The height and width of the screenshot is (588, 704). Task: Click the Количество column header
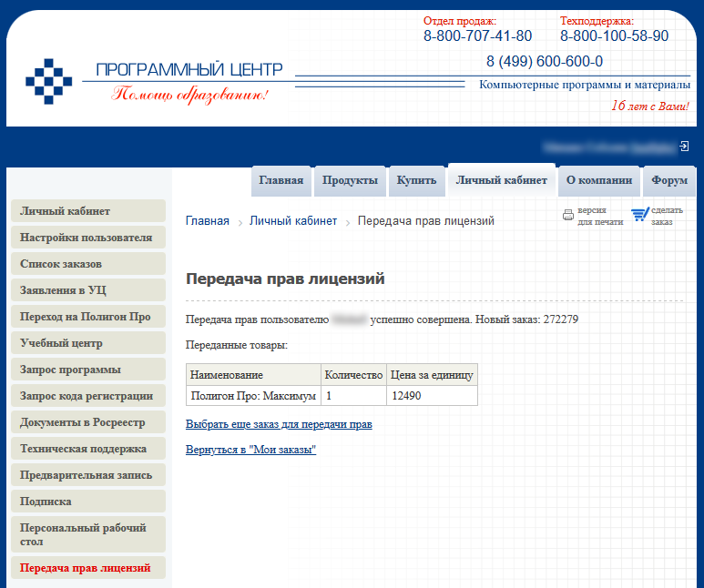point(353,375)
